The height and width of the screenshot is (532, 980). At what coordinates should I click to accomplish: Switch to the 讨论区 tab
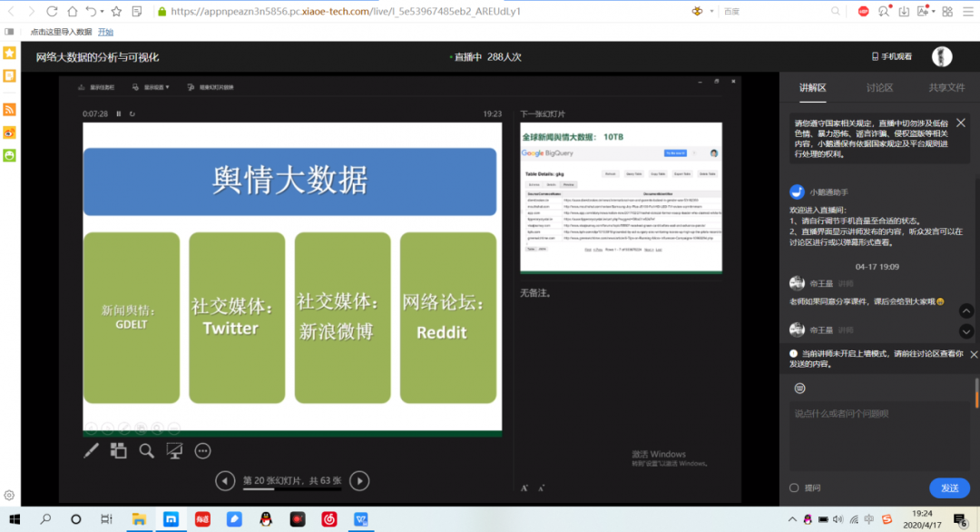click(879, 88)
